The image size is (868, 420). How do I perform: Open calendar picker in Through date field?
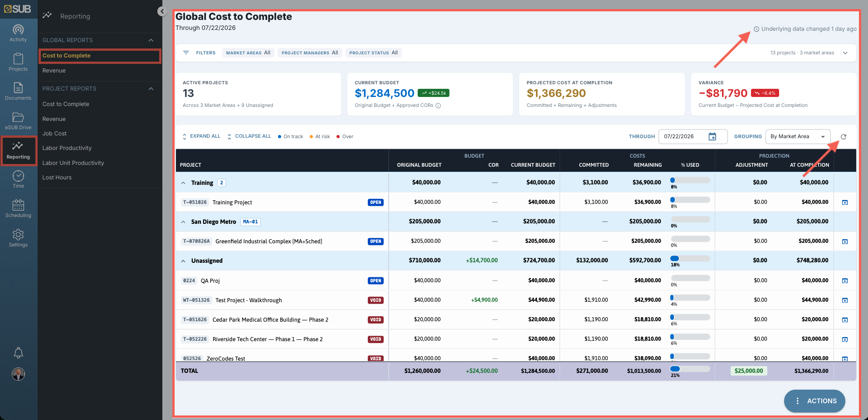[x=712, y=136]
